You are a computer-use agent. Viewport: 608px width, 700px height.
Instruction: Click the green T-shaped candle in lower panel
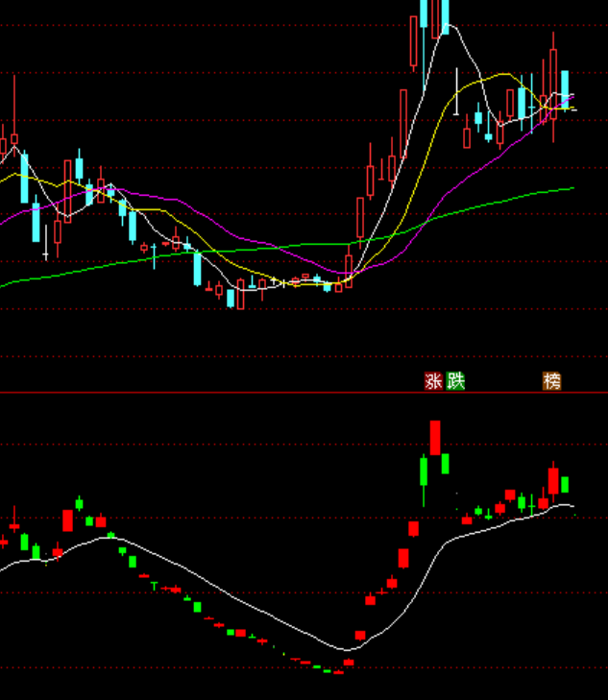point(154,583)
